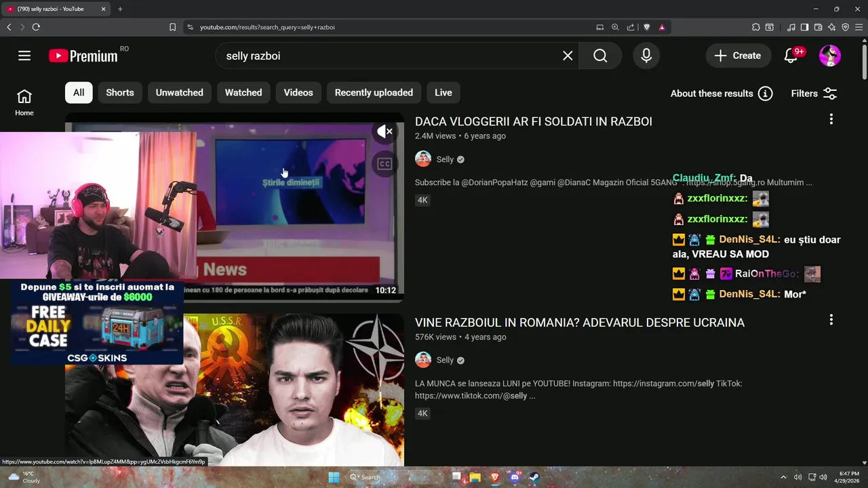Open browser extensions puzzle icon
The width and height of the screenshot is (868, 488).
pyautogui.click(x=755, y=27)
